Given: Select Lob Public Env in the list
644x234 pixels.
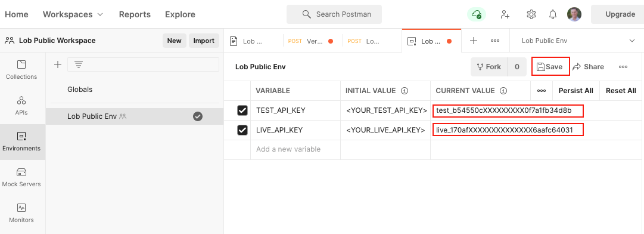Looking at the screenshot, I should [x=134, y=116].
